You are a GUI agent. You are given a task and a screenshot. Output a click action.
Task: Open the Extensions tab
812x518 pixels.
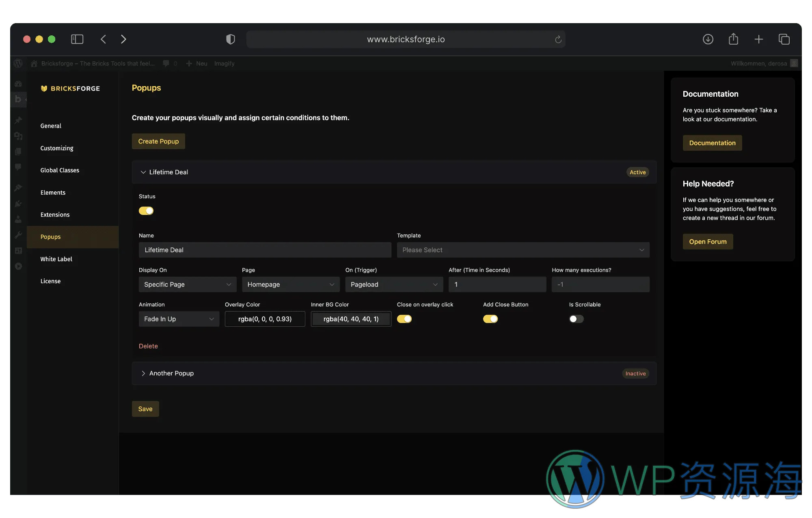(x=55, y=215)
